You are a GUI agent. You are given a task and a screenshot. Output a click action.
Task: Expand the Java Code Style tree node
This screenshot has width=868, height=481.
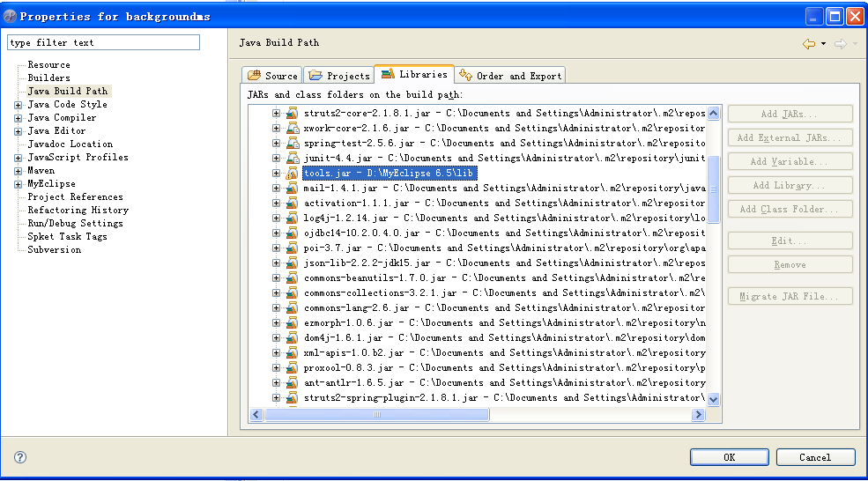pyautogui.click(x=19, y=105)
